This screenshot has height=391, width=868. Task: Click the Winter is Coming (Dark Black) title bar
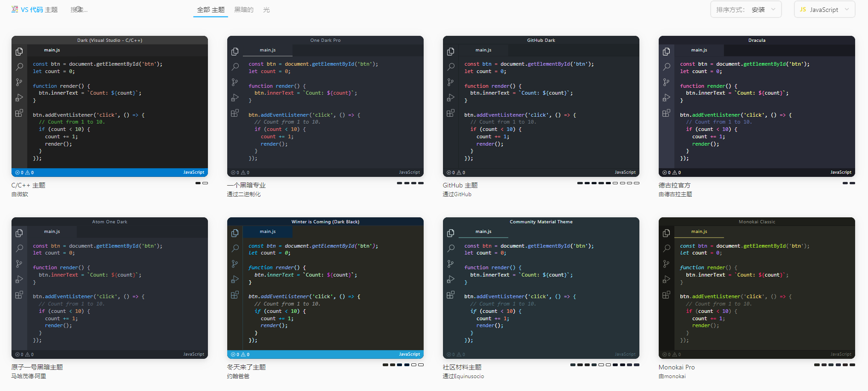(x=325, y=221)
